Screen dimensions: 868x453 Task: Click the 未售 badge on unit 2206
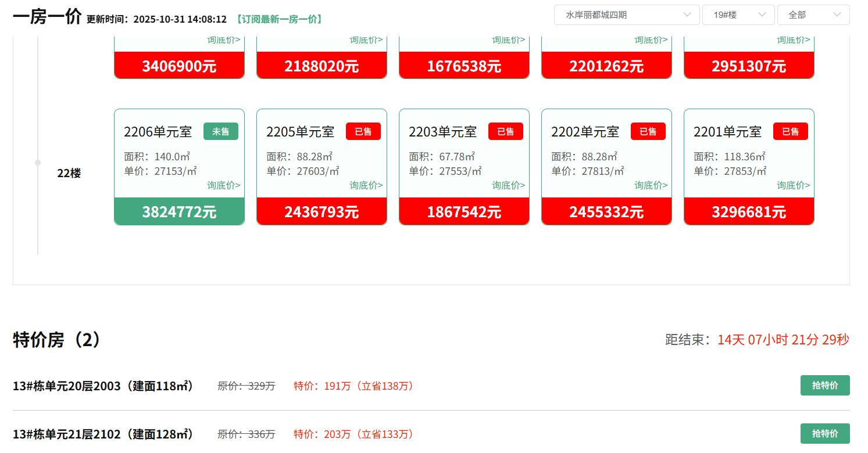[220, 132]
